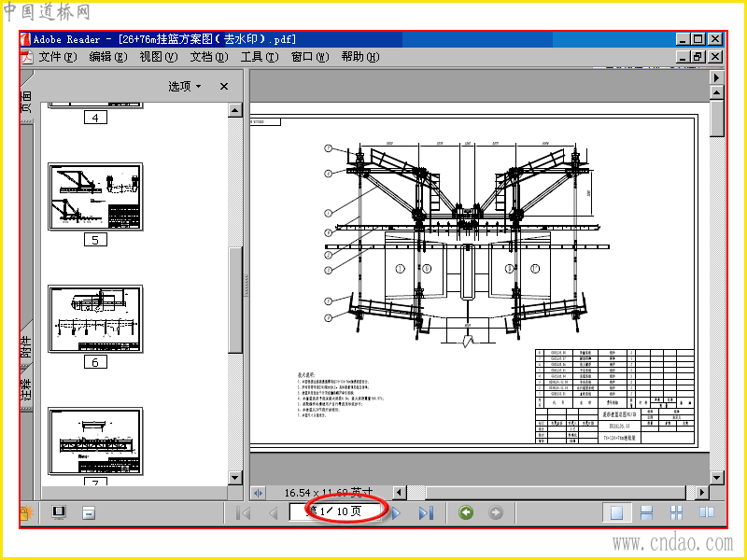Click thumbnail panel scrollbar down arrow
The width and height of the screenshot is (747, 560).
(x=235, y=478)
